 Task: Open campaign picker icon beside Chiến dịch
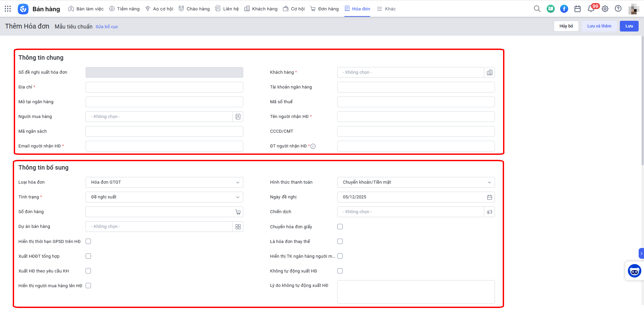coord(489,212)
